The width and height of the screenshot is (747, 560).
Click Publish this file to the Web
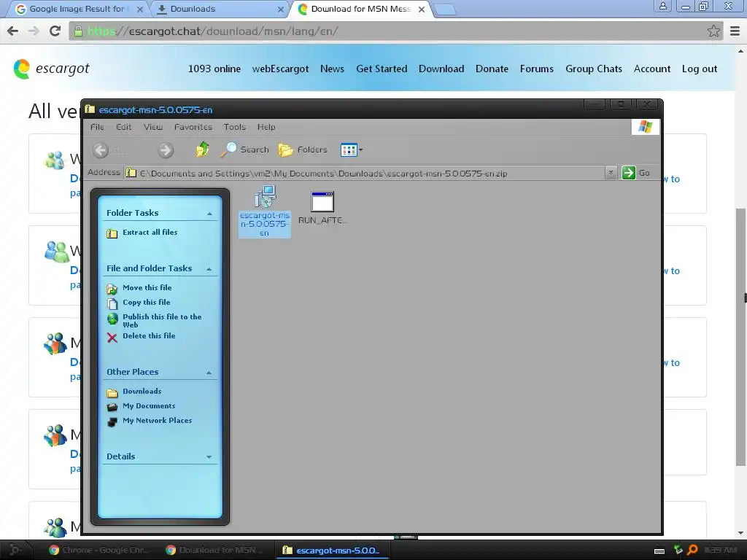(162, 321)
